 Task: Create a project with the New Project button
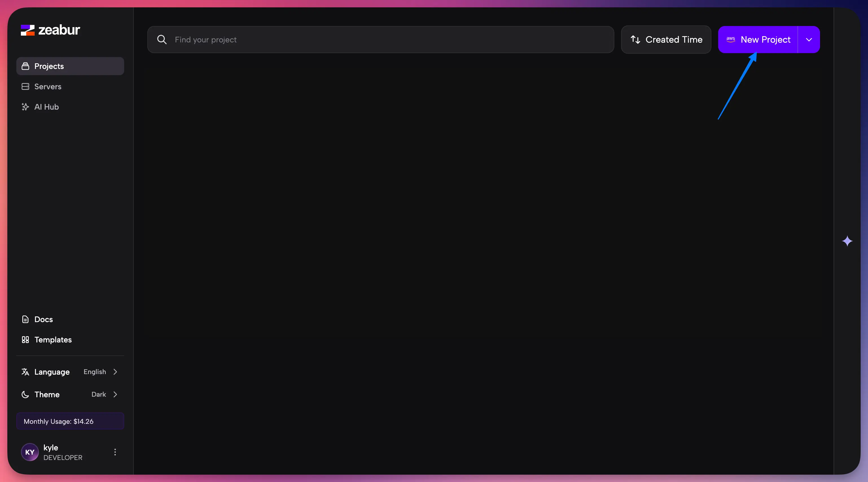coord(765,40)
